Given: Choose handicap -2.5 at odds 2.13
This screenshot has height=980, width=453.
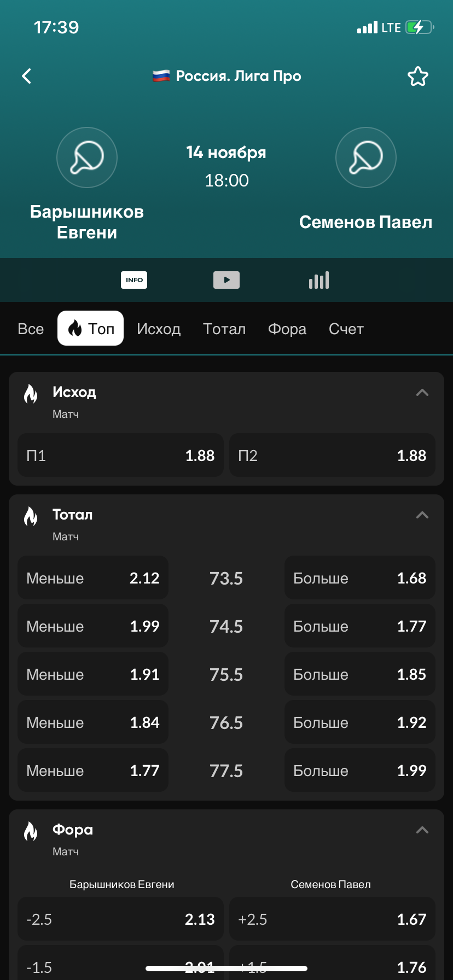Looking at the screenshot, I should [120, 919].
